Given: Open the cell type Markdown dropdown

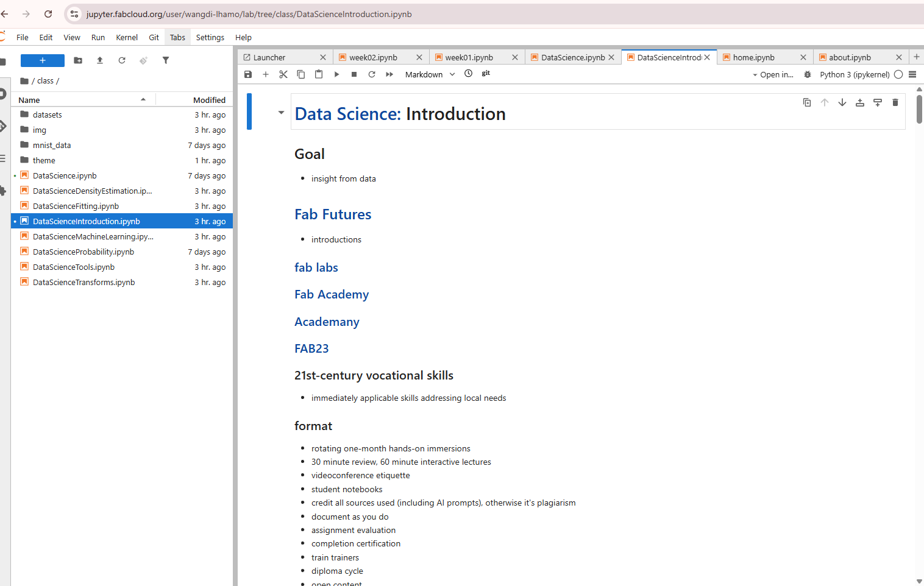Looking at the screenshot, I should point(430,74).
